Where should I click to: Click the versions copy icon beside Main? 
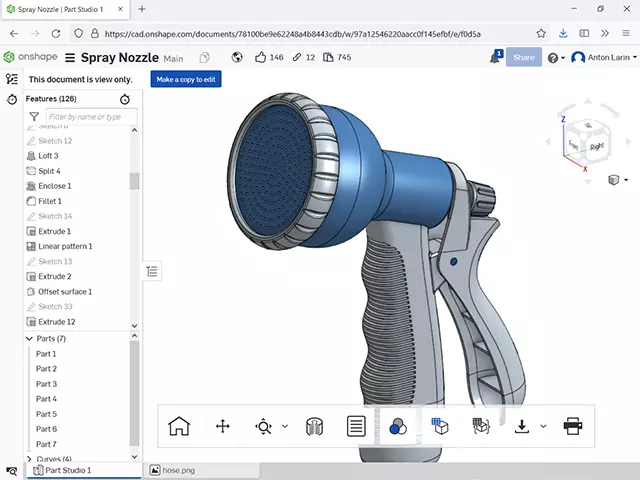point(204,58)
